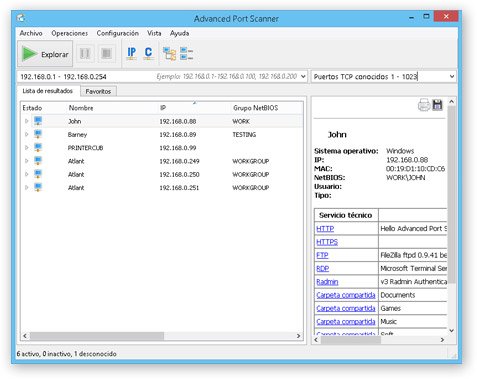Click the app icon in title bar
The width and height of the screenshot is (477, 379).
21,18
